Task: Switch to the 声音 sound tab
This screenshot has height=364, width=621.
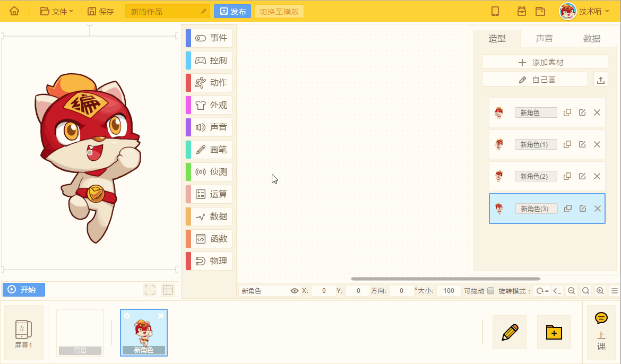Action: (x=544, y=38)
